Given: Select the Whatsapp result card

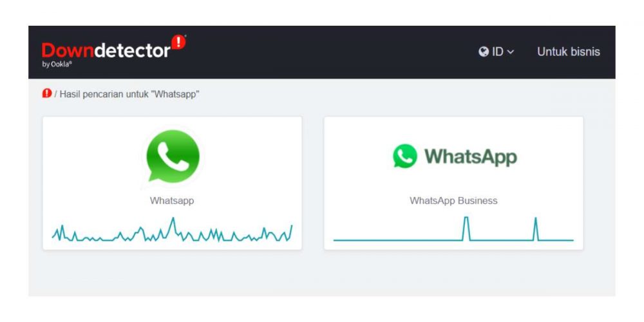Looking at the screenshot, I should [x=172, y=183].
